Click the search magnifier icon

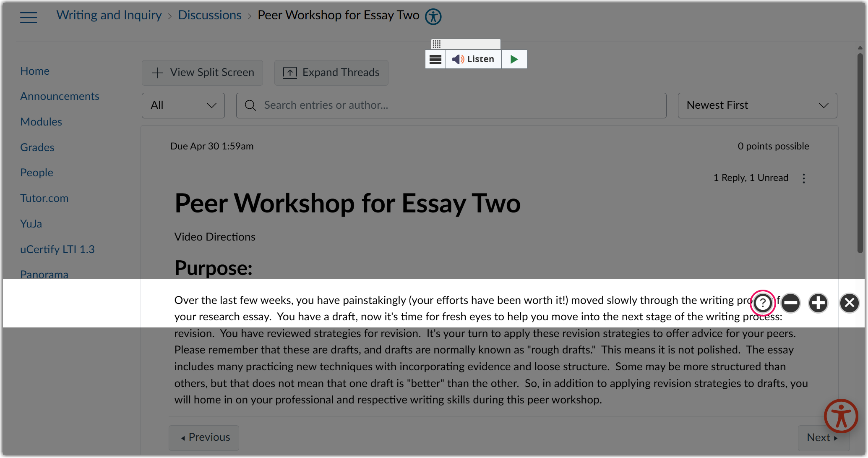click(x=250, y=105)
